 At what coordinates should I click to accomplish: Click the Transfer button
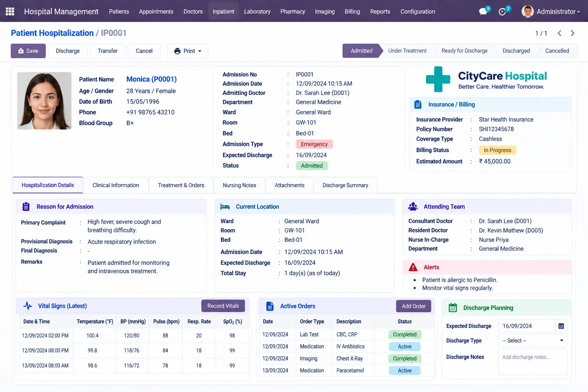coord(108,51)
